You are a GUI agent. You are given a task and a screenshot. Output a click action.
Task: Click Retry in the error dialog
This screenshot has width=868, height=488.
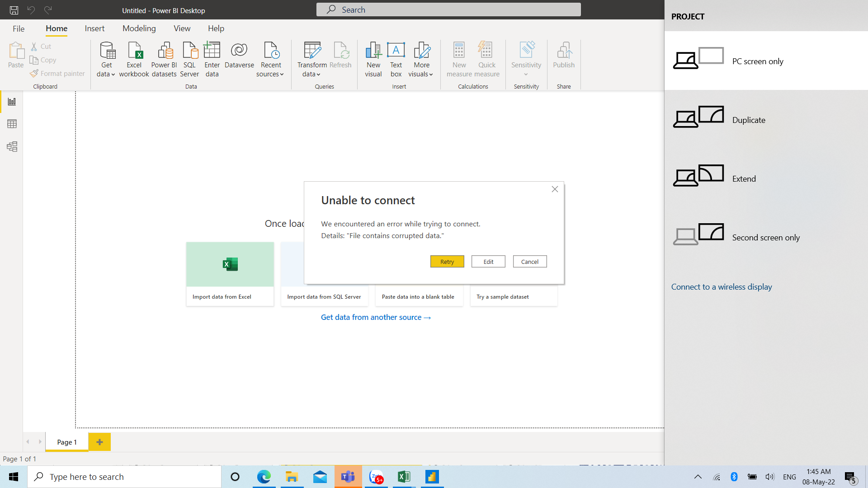click(447, 262)
